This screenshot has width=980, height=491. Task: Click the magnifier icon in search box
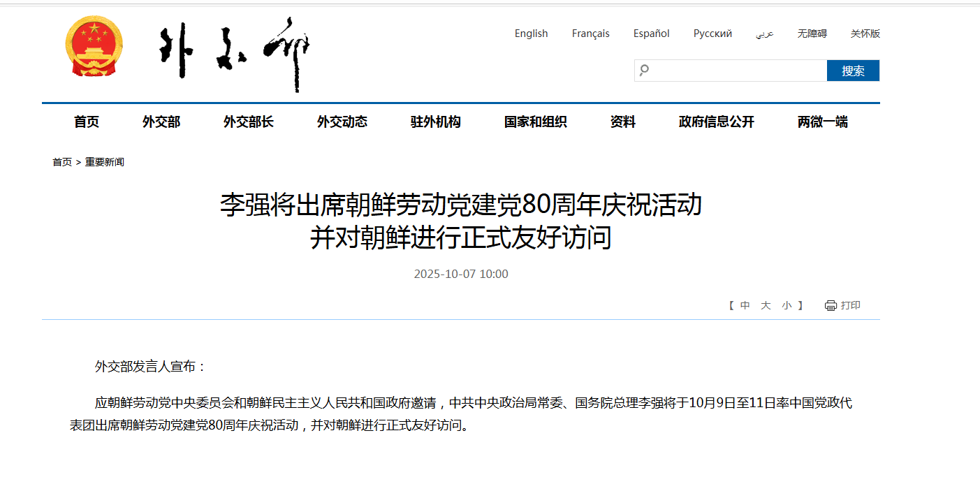coord(644,70)
